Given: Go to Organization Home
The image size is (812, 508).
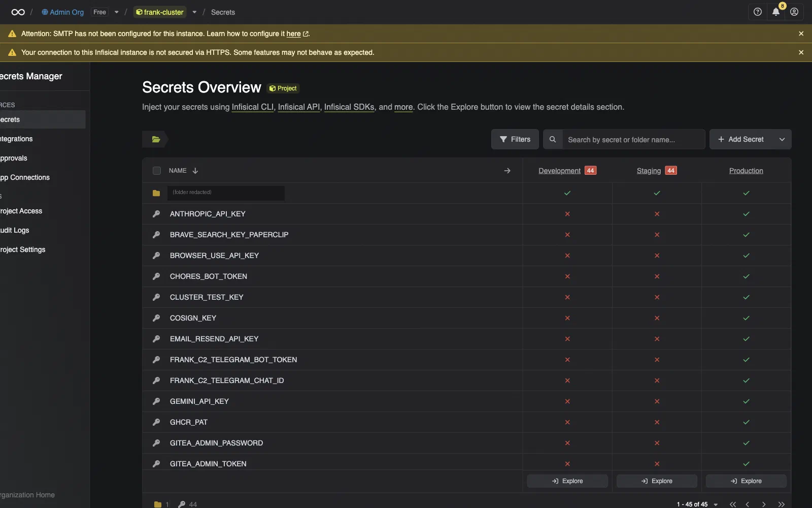Looking at the screenshot, I should tap(27, 495).
